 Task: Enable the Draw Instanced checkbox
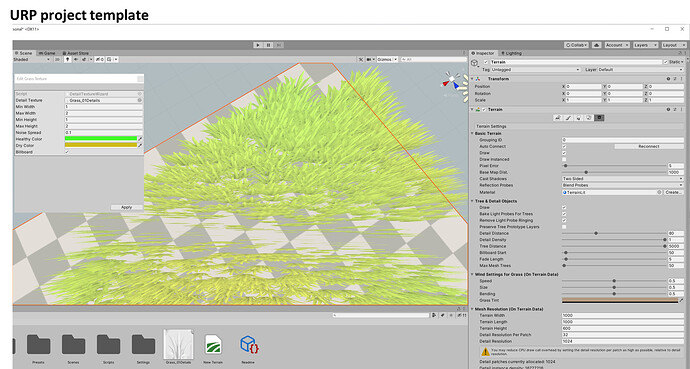pyautogui.click(x=564, y=159)
